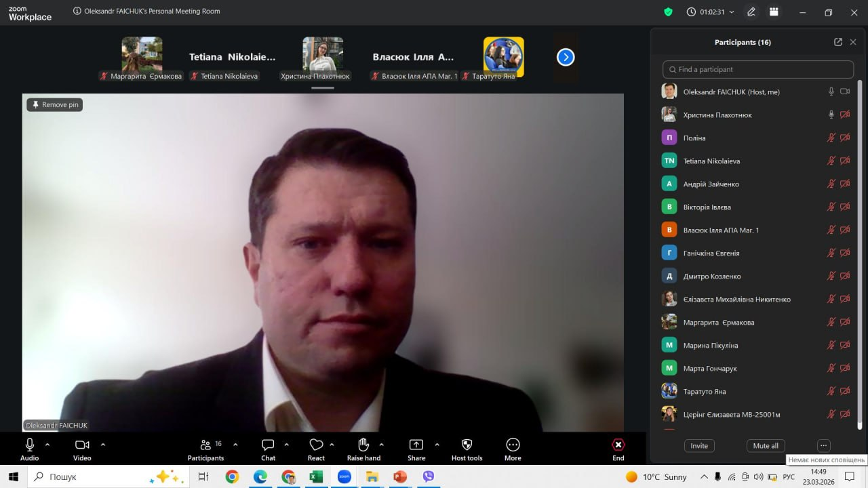This screenshot has width=868, height=488.
Task: Stop camera with the Video button
Action: [x=82, y=449]
